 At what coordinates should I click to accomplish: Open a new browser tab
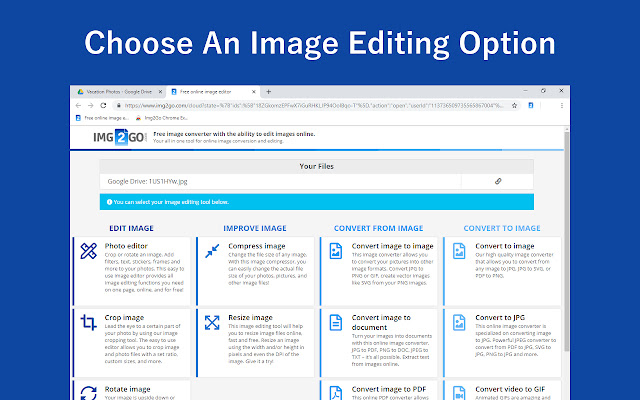coord(268,92)
